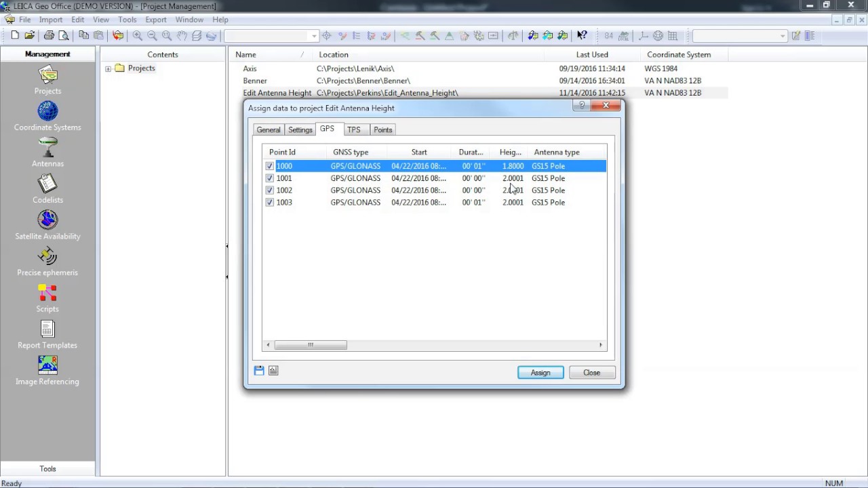Image resolution: width=868 pixels, height=488 pixels.
Task: Uncheck the checkbox for point 1001
Action: [x=270, y=178]
